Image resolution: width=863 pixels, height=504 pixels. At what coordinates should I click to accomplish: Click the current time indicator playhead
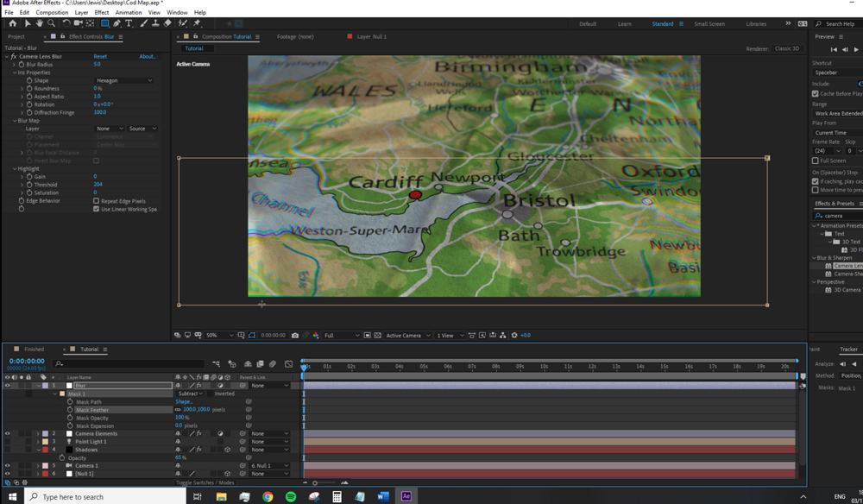pyautogui.click(x=303, y=367)
